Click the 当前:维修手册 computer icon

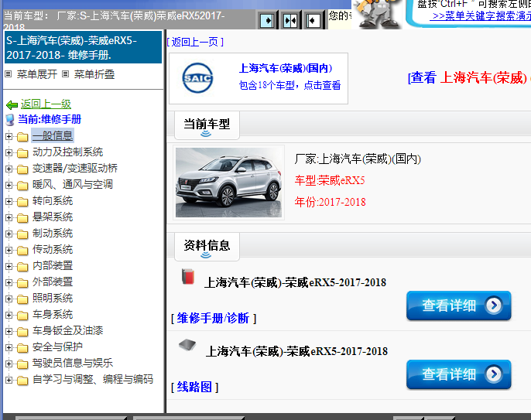[10, 120]
